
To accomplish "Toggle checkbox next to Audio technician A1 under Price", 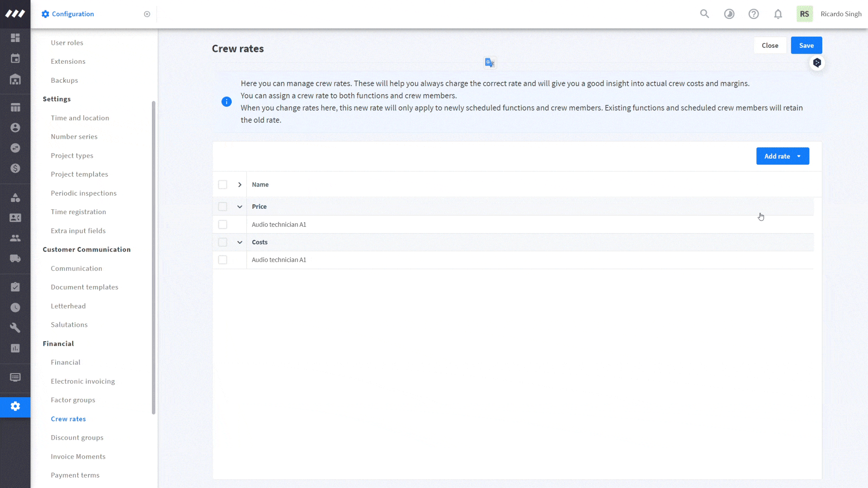I will [222, 224].
